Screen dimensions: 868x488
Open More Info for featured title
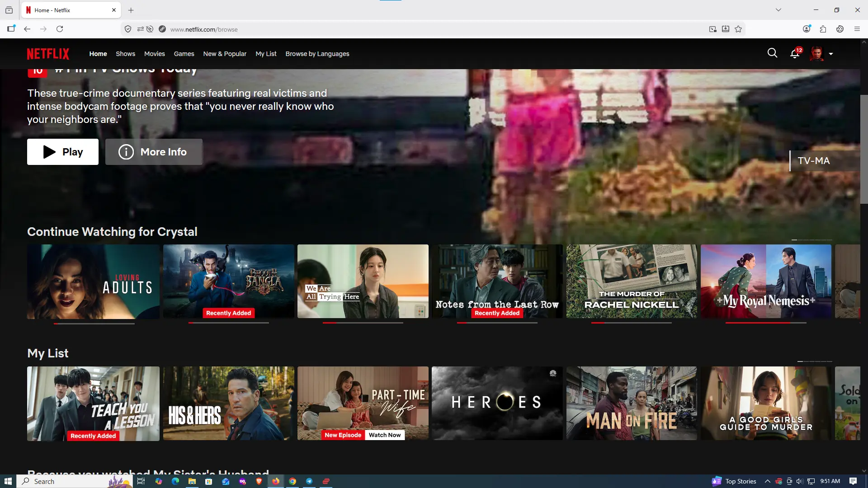[x=154, y=152]
